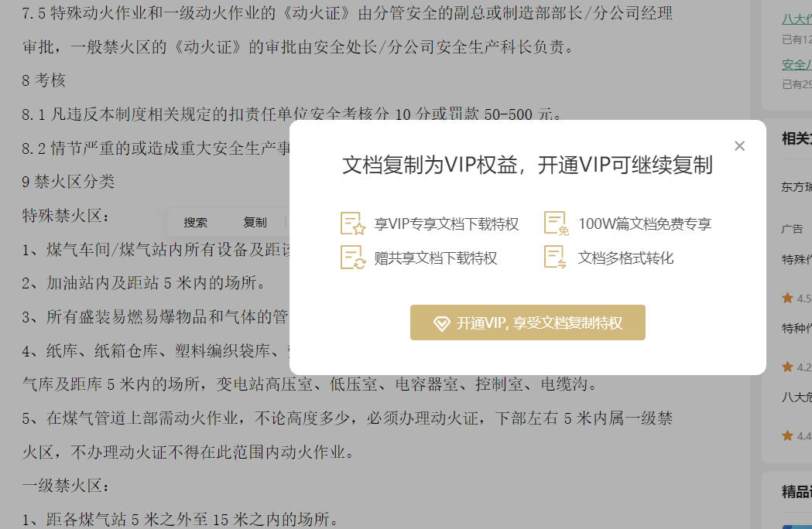Open the 安全 link in the sidebar

(x=797, y=65)
